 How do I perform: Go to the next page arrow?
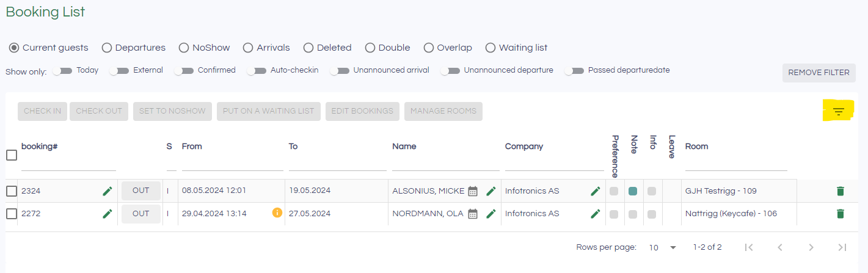811,247
